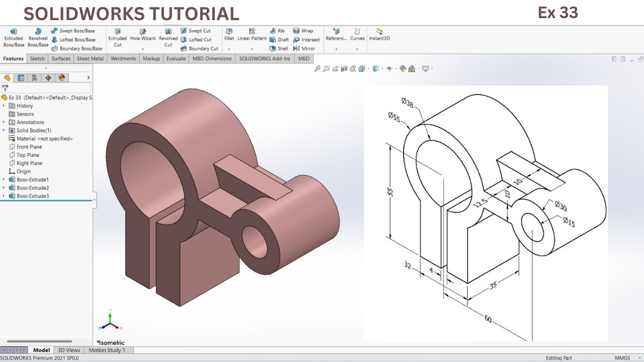Click Edit Appearance icon
Image resolution: width=644 pixels, height=362 pixels.
point(403,68)
